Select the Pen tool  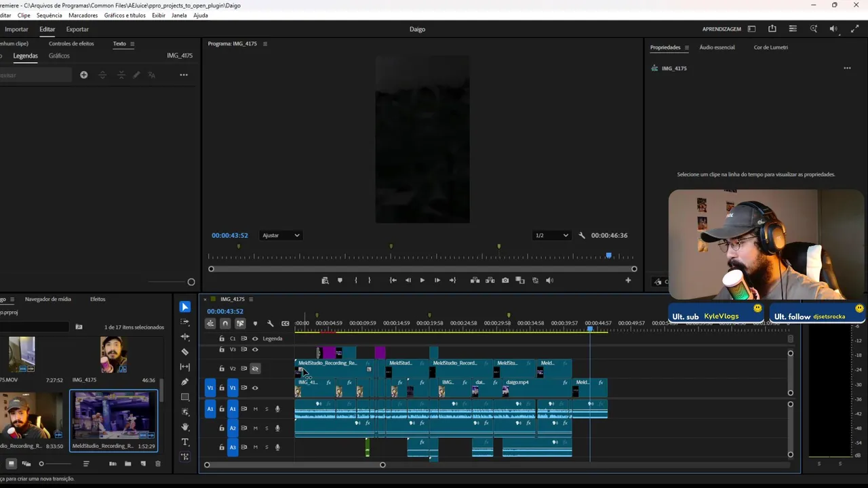[x=185, y=382]
